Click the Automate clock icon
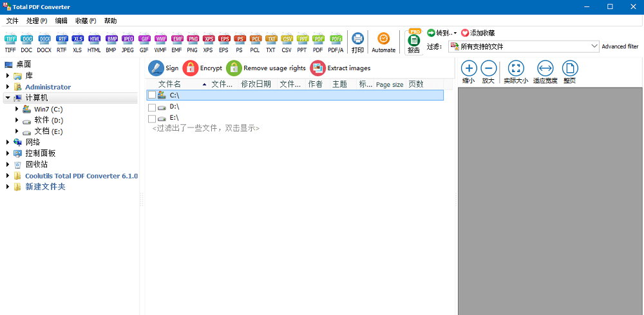644x315 pixels. pos(383,39)
